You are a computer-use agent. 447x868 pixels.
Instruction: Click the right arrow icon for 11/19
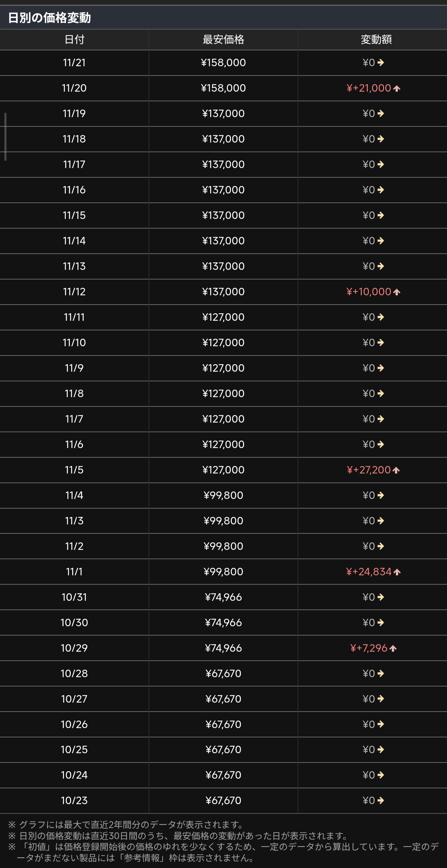tap(381, 114)
